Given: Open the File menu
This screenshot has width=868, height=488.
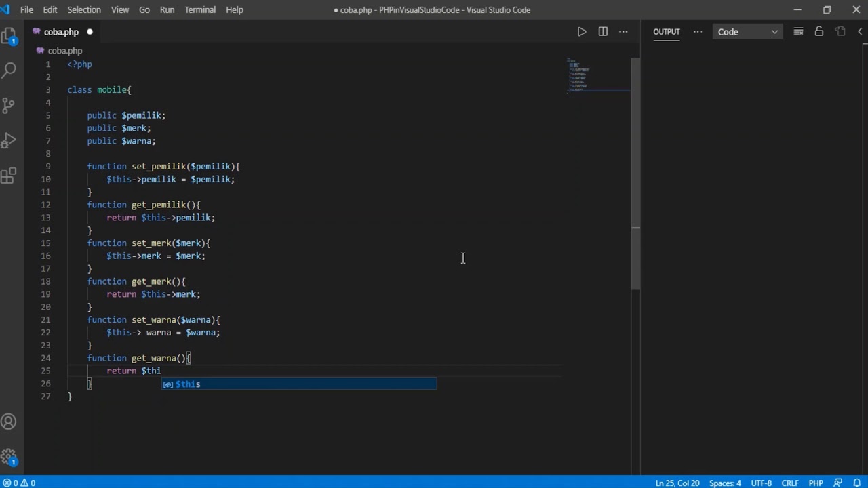Looking at the screenshot, I should (26, 9).
